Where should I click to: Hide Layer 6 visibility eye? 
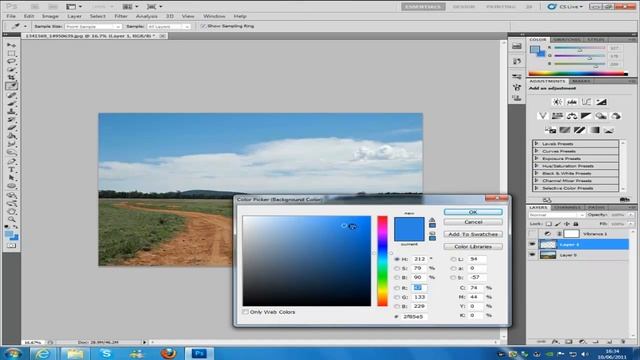pyautogui.click(x=532, y=244)
